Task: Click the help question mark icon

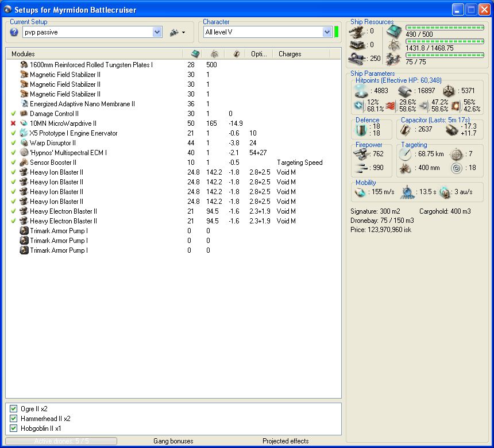Action: [x=14, y=32]
